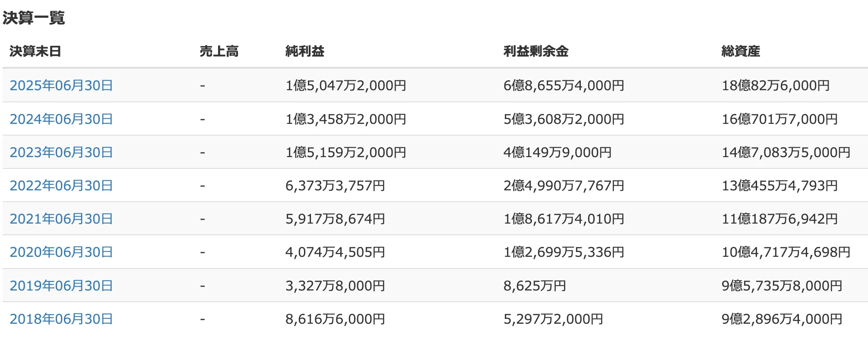The width and height of the screenshot is (868, 341).
Task: Click net profit value 1億5,047万2,000円
Action: click(x=345, y=85)
